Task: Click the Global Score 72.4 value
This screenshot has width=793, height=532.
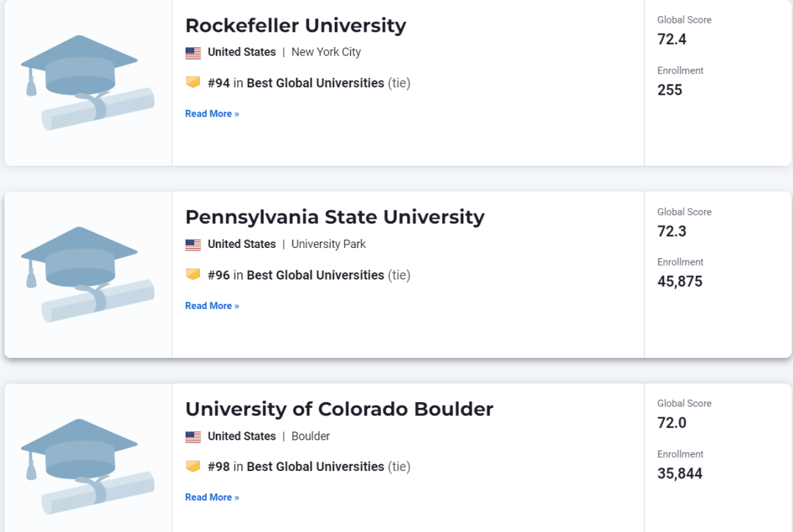Action: pyautogui.click(x=672, y=40)
